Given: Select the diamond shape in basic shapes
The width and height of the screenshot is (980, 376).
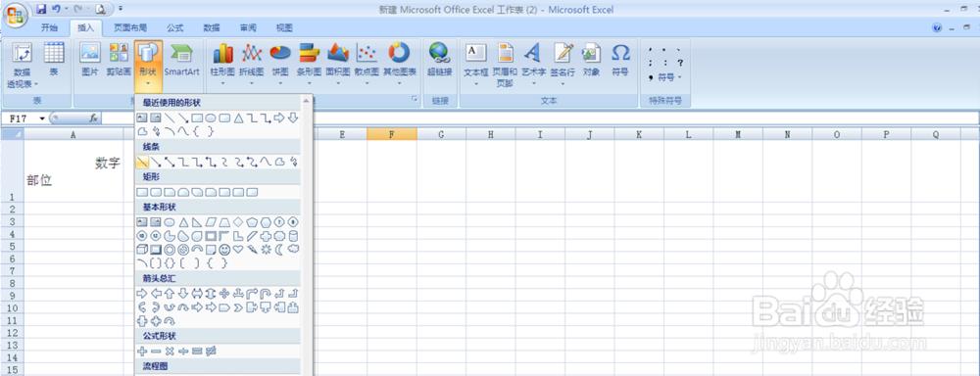Looking at the screenshot, I should (238, 221).
